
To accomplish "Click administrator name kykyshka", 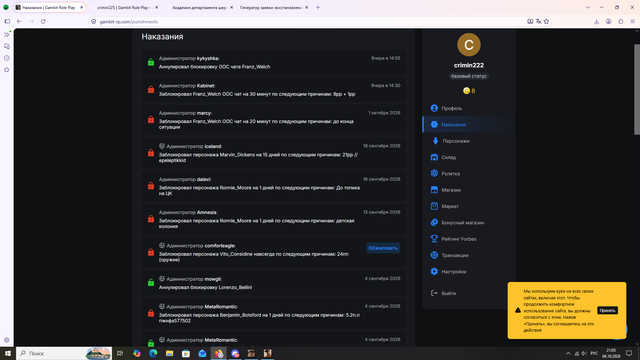I will (207, 58).
